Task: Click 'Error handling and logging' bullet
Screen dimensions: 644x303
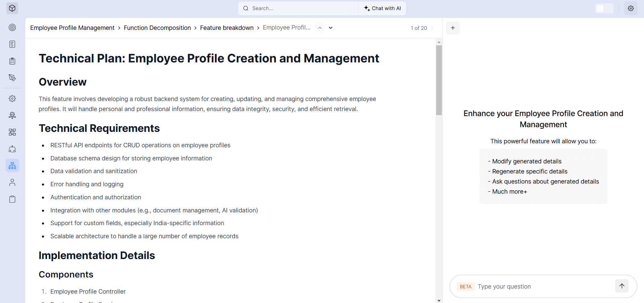Action: (87, 184)
